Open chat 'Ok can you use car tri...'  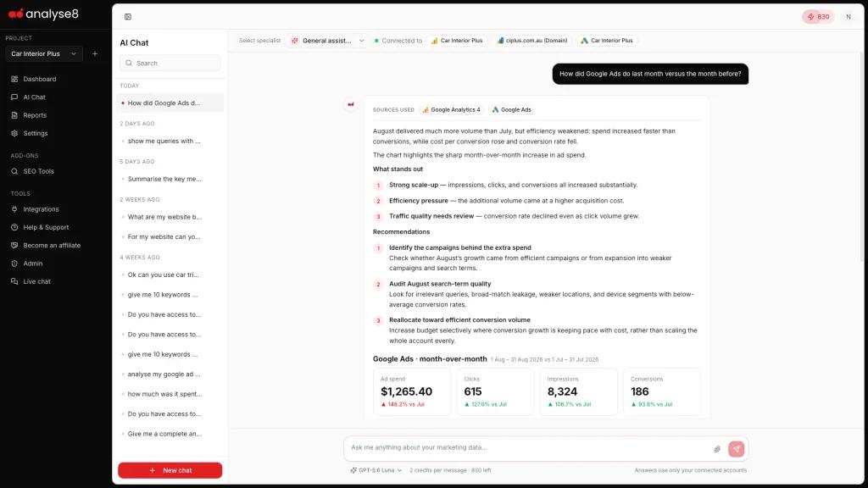[170, 274]
